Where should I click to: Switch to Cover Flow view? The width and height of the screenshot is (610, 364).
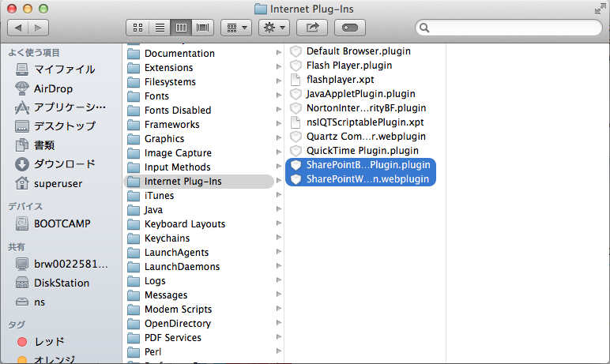coord(203,28)
